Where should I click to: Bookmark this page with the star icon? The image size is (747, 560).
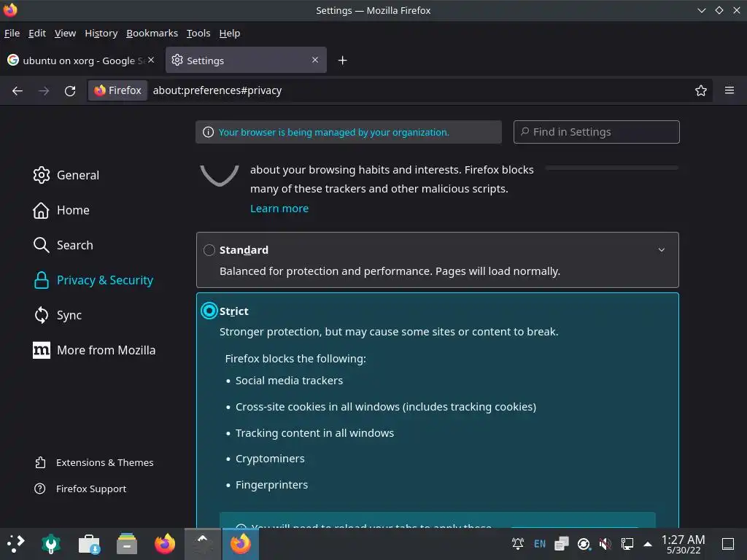point(700,90)
